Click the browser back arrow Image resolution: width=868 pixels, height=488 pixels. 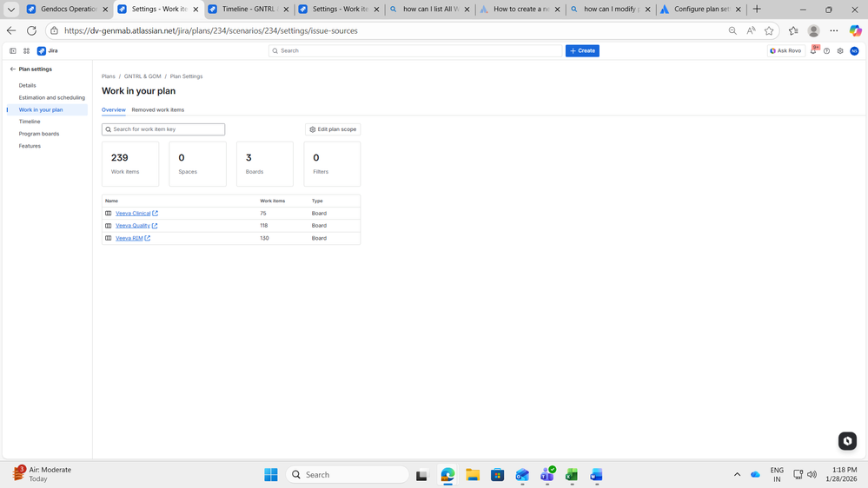[11, 31]
